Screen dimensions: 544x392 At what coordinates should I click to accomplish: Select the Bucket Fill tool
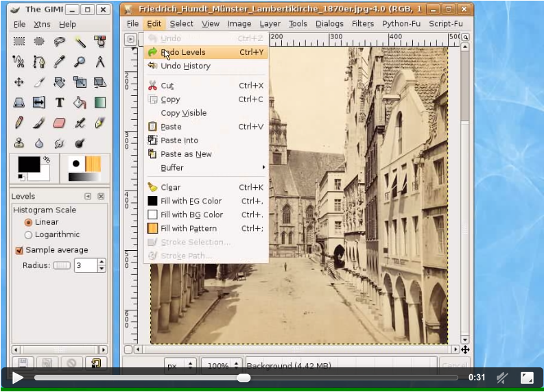[x=80, y=103]
